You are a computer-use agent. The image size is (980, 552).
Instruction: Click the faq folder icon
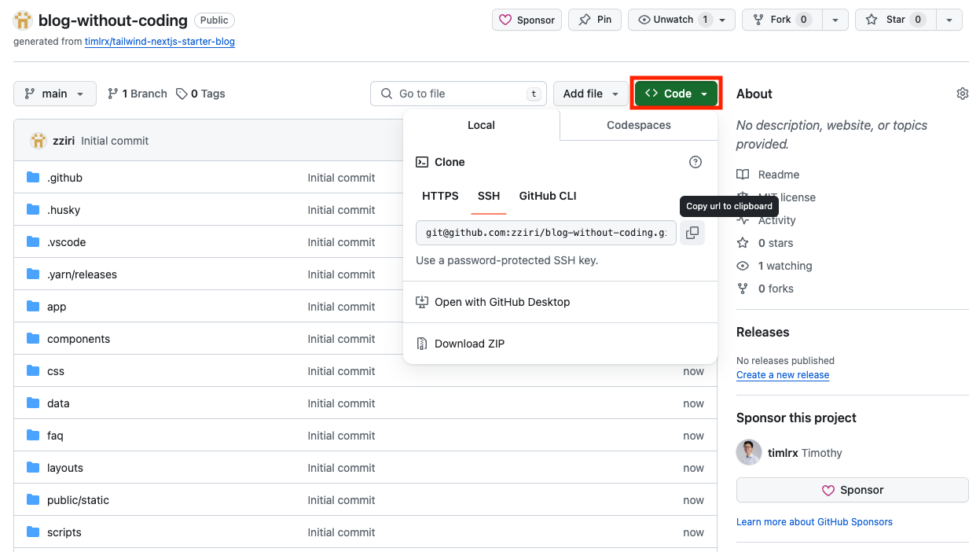(x=33, y=436)
